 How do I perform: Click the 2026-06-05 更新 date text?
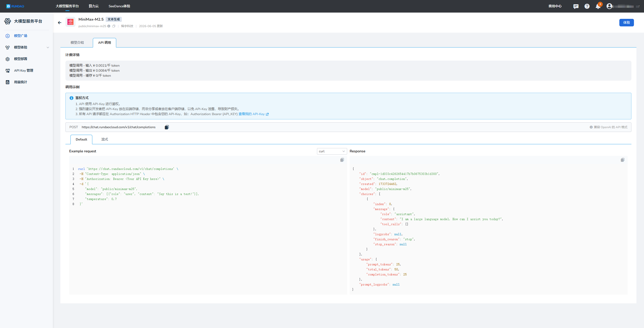(x=151, y=26)
